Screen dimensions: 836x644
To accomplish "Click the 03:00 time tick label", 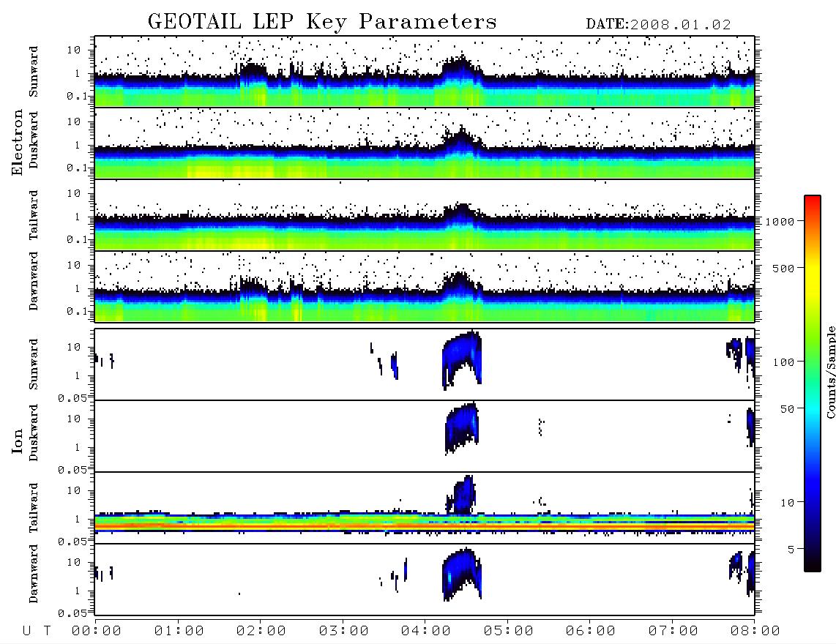I will [x=343, y=632].
